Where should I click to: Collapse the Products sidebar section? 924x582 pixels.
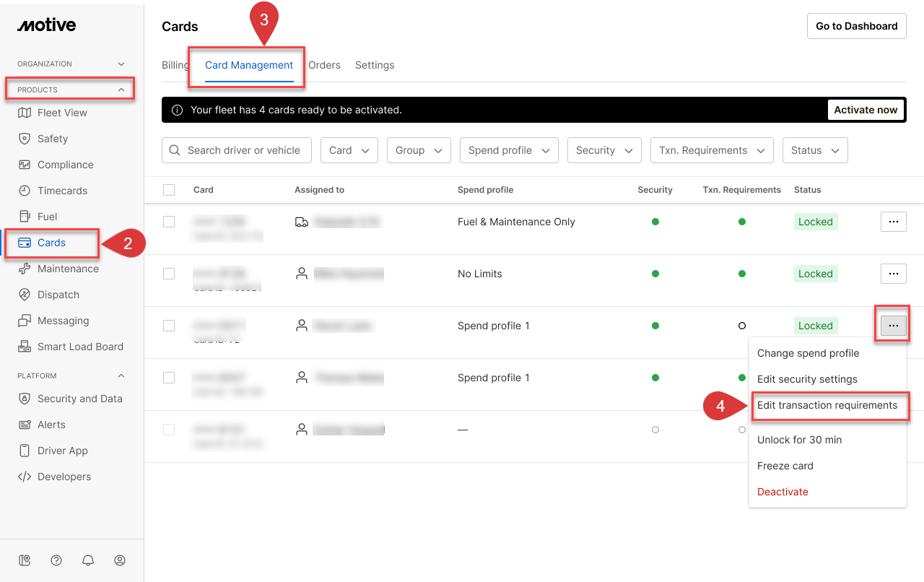coord(121,90)
